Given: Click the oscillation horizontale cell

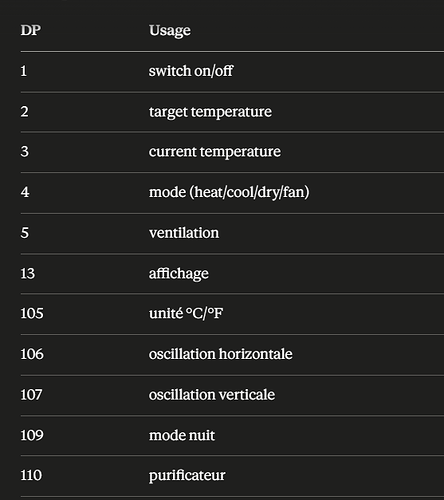Looking at the screenshot, I should pyautogui.click(x=221, y=354).
